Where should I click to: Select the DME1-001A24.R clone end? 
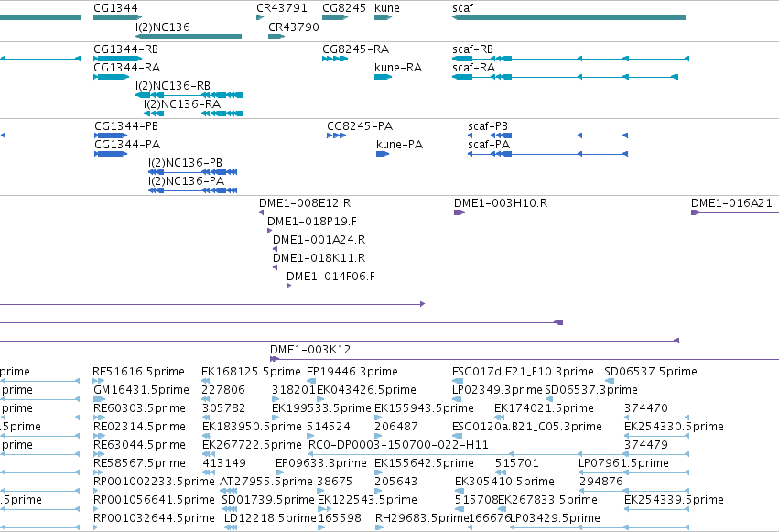tap(275, 249)
